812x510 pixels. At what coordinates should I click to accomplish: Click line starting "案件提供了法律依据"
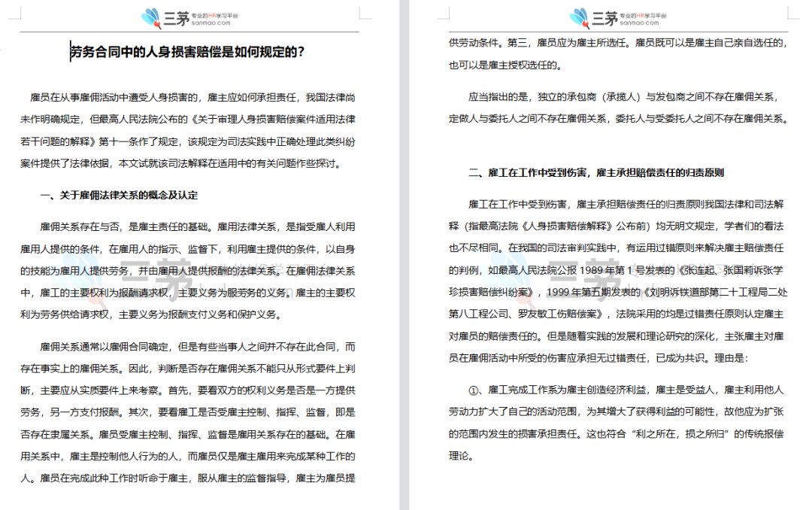pos(181,163)
